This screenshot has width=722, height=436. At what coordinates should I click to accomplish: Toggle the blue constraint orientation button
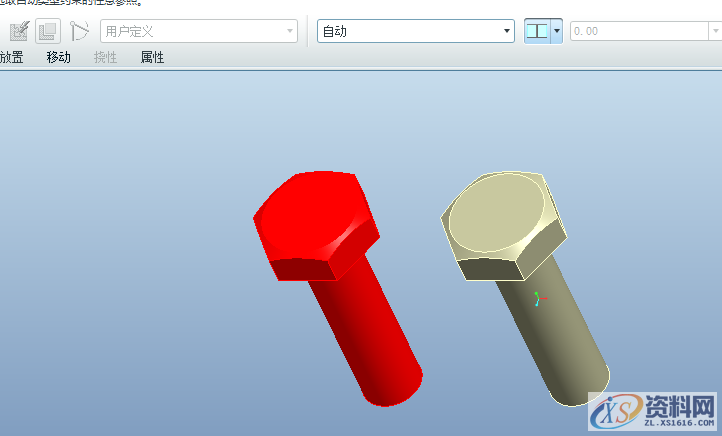pos(537,31)
